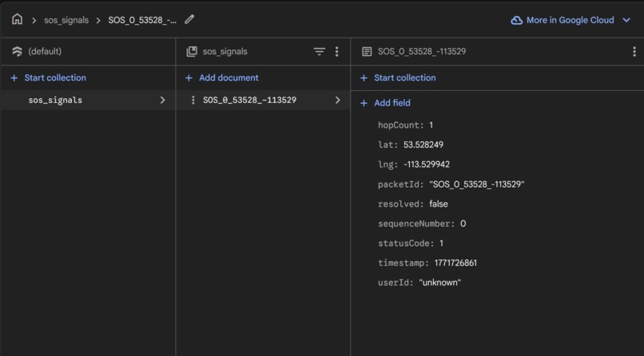644x356 pixels.
Task: Select SOS_0_53528_-113529 document row
Action: coord(263,100)
